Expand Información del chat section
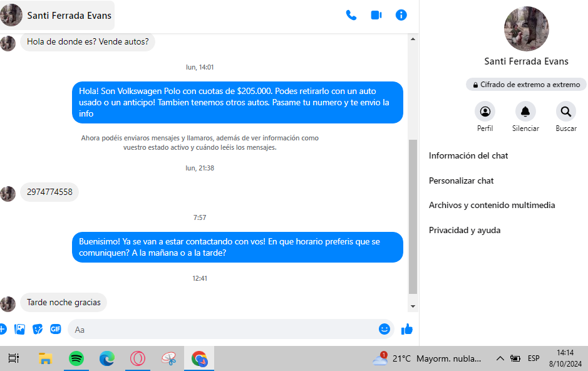The image size is (588, 371). (468, 155)
